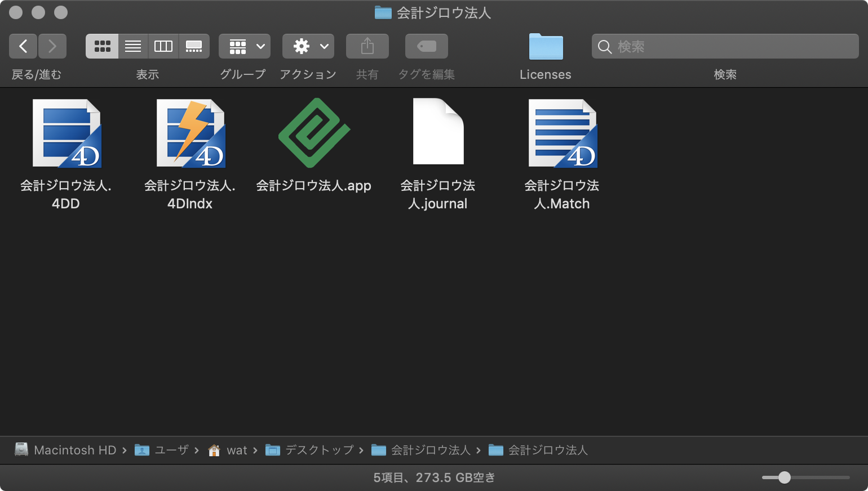Click Macintosh HD in the path bar
Viewport: 868px width, 491px height.
click(65, 450)
